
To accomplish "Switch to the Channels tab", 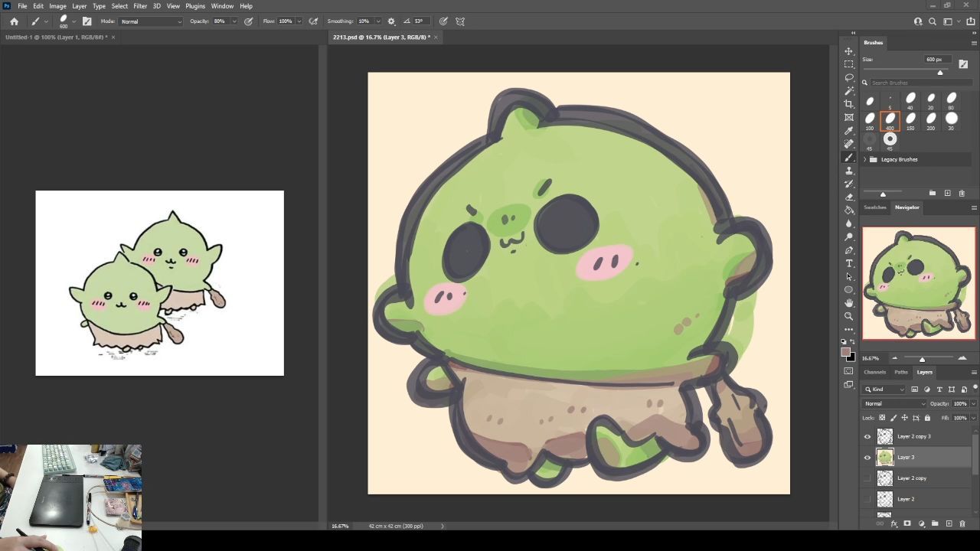I will (874, 372).
